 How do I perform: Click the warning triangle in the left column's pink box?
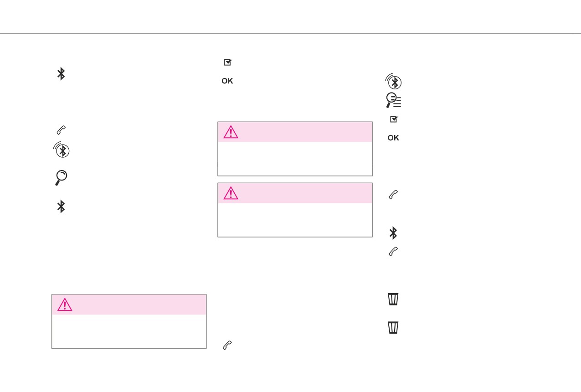coord(65,304)
